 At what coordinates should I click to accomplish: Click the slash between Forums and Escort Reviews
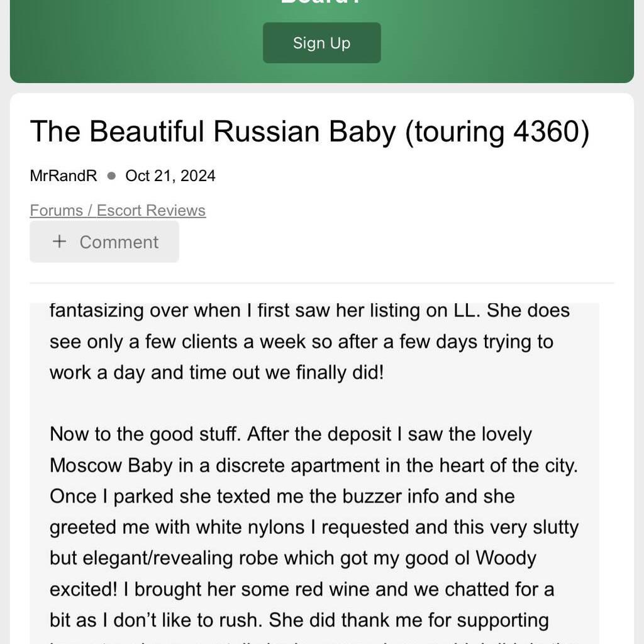tap(89, 210)
